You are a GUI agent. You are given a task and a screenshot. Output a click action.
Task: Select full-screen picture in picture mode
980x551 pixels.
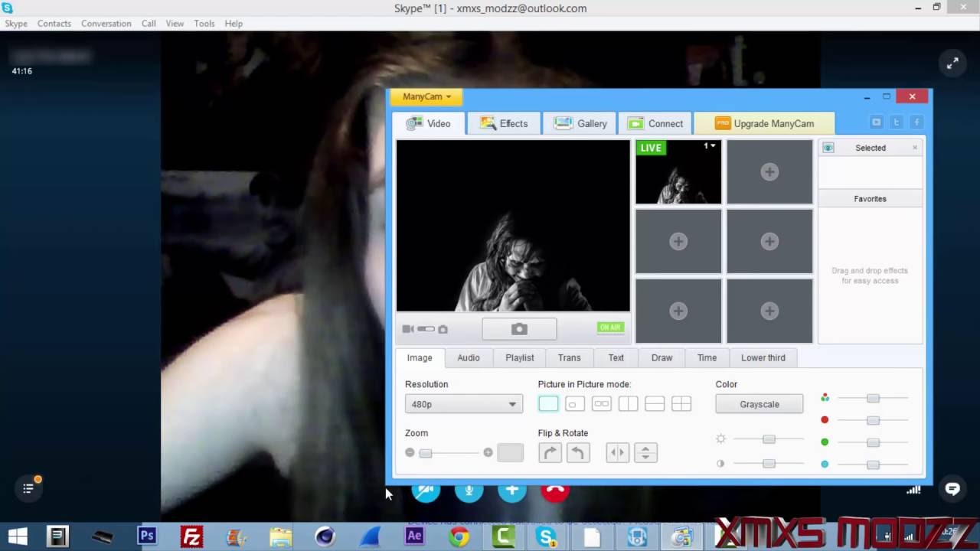[x=548, y=404]
